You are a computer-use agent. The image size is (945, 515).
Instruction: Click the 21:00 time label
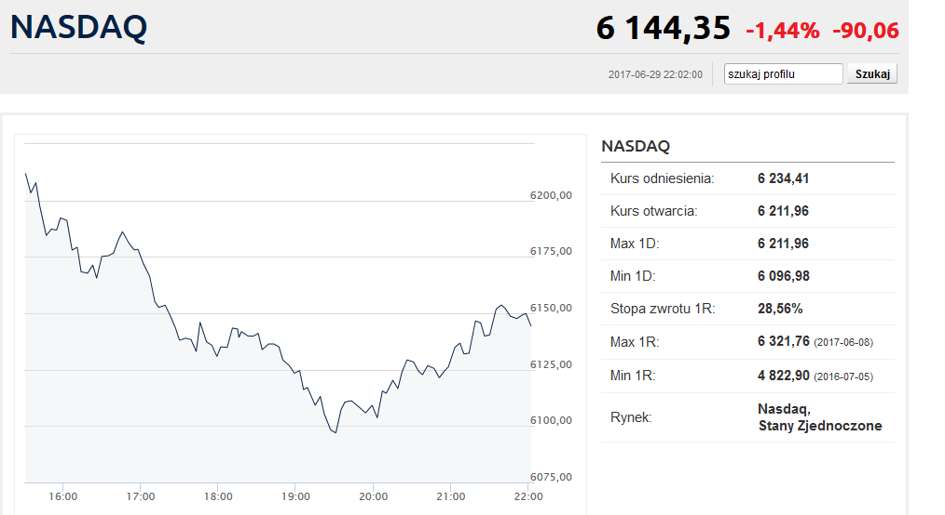click(x=451, y=496)
